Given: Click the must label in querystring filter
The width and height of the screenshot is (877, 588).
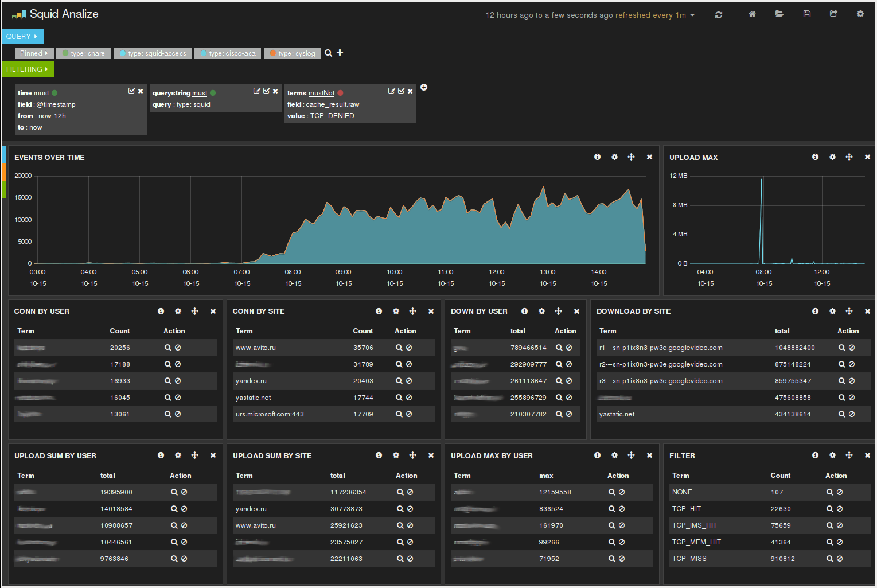Looking at the screenshot, I should coord(200,93).
